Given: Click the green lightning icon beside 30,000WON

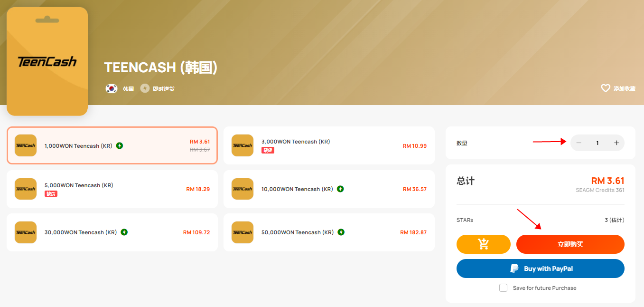Looking at the screenshot, I should (x=124, y=232).
